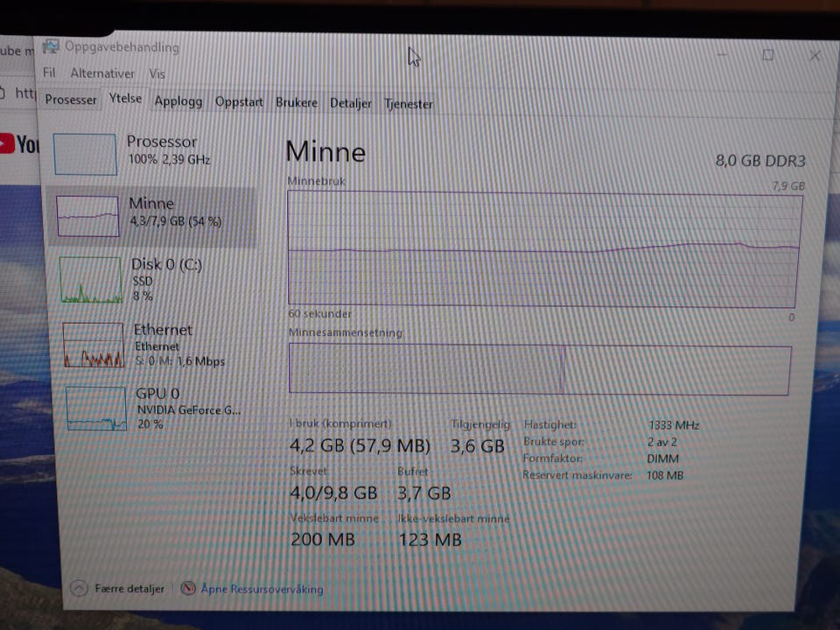Switch to the Prosesser tab
This screenshot has height=630, width=840.
pyautogui.click(x=71, y=100)
